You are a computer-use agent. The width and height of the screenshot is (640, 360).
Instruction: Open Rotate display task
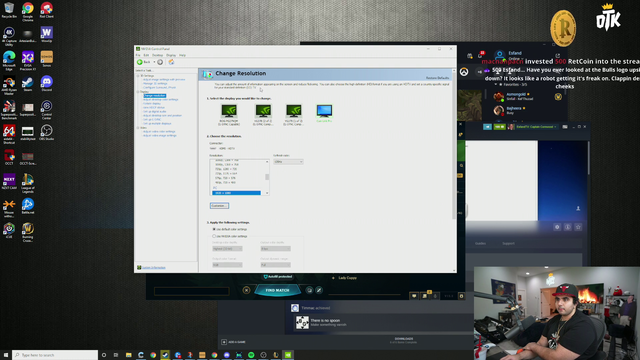(151, 104)
